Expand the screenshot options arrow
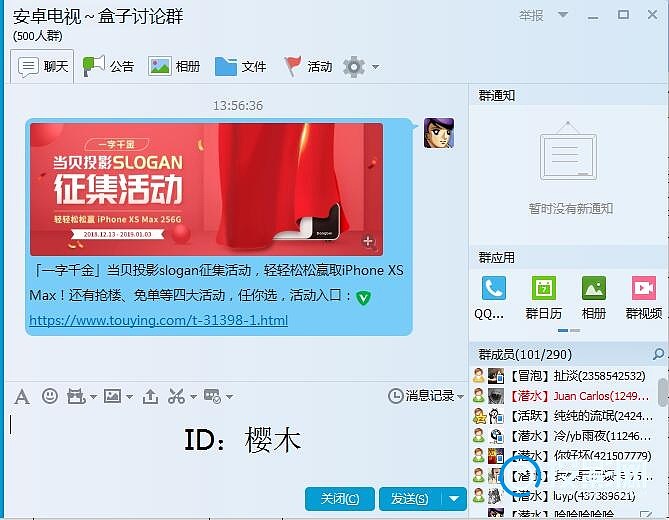Screen dimensions: 669x520 [x=193, y=397]
